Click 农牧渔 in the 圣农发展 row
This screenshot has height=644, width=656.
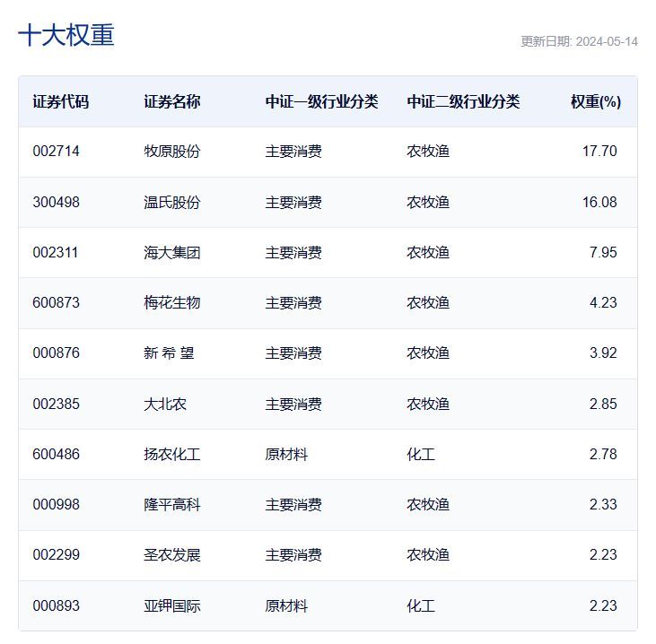(x=428, y=554)
